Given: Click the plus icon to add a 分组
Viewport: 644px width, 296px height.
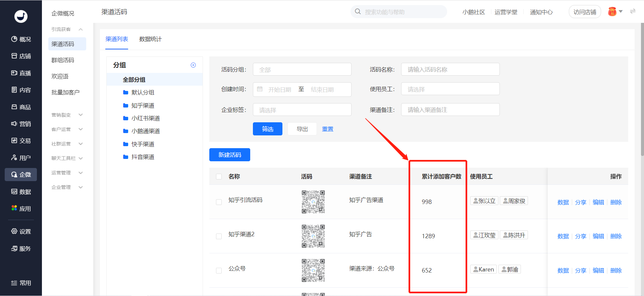Looking at the screenshot, I should (x=193, y=65).
